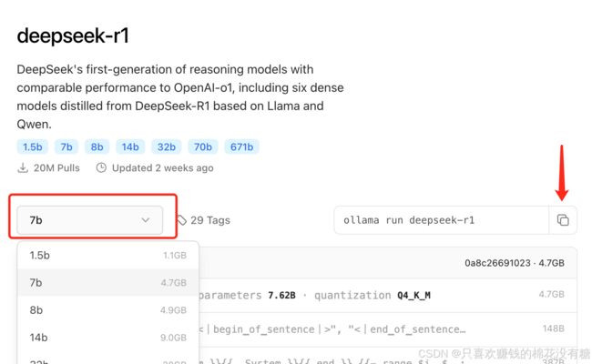Click the clock icon beside Updated
This screenshot has width=592, height=364.
pyautogui.click(x=101, y=167)
